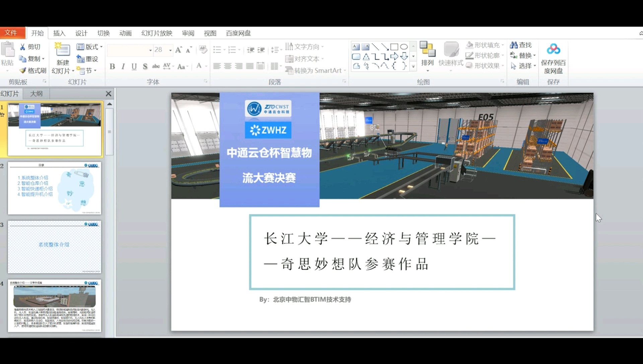Switch to the Animations (动画) tab
This screenshot has width=643, height=364.
pos(126,33)
